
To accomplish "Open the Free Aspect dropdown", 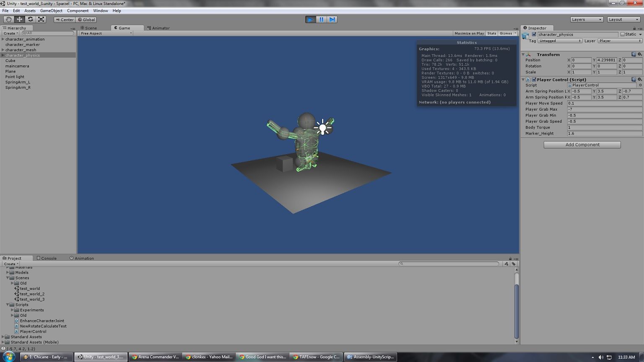I will (106, 33).
